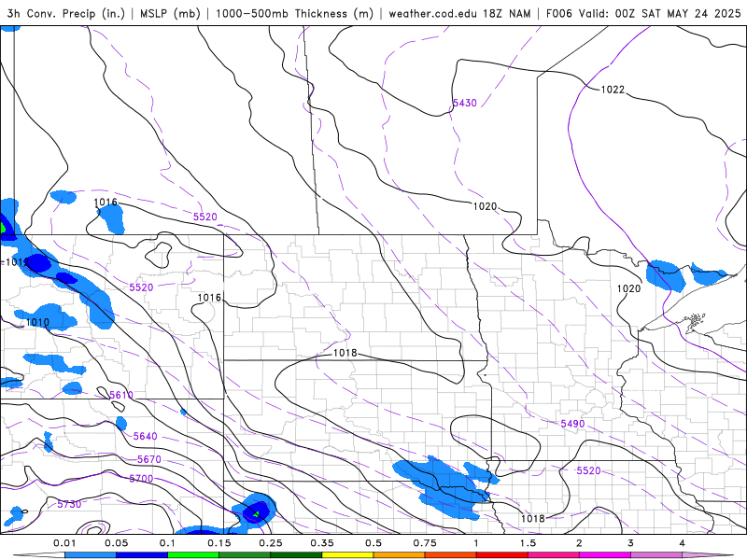Image resolution: width=747 pixels, height=560 pixels.
Task: Click the 5640 thickness contour label
Action: (x=145, y=436)
